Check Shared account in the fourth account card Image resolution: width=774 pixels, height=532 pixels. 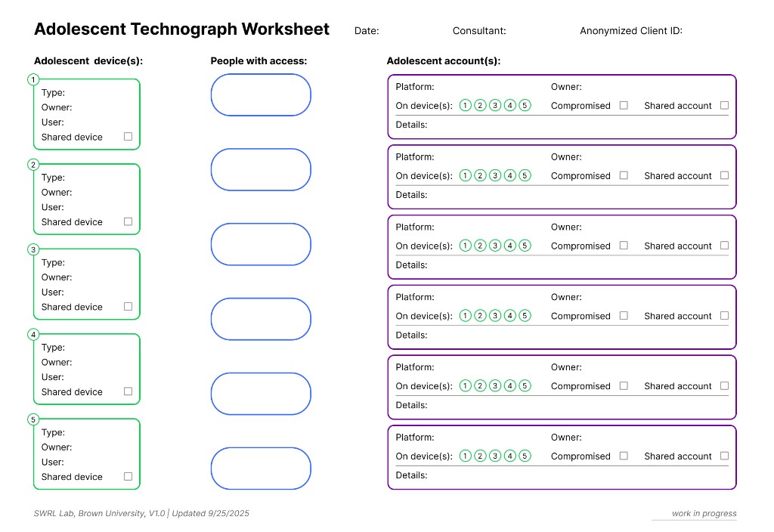(725, 315)
